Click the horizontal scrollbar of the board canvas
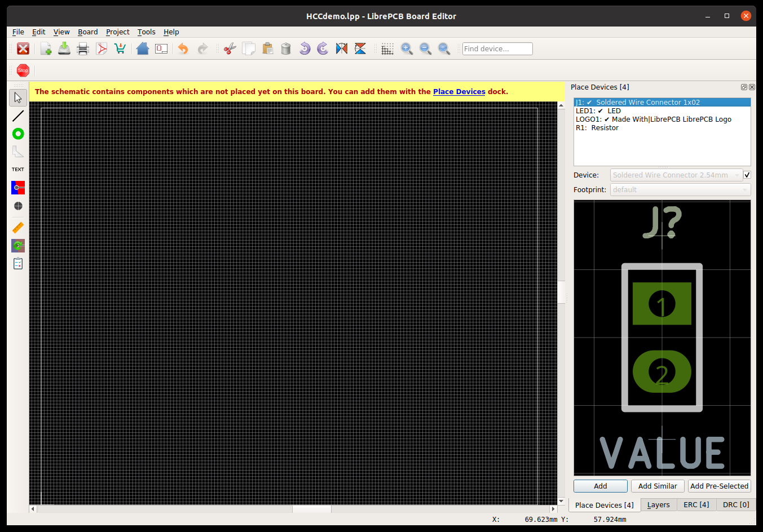The width and height of the screenshot is (763, 532). coord(293,509)
